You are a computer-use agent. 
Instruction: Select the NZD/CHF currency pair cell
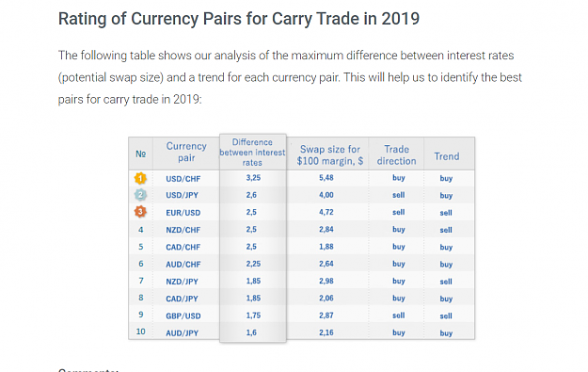pos(183,230)
